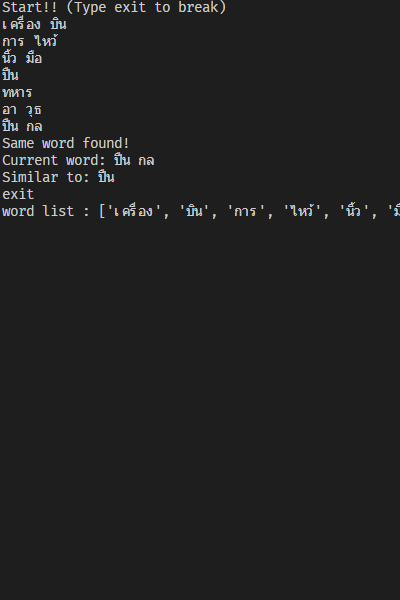Click 'เครื่อง' in the word list output

[x=134, y=211]
